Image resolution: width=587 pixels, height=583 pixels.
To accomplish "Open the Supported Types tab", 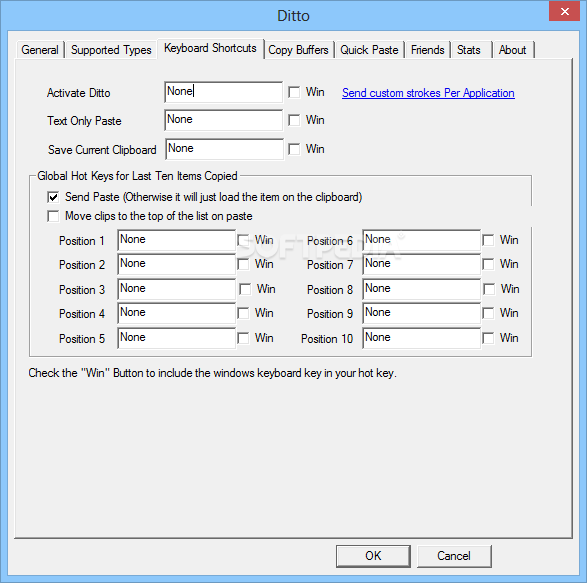I will [111, 50].
